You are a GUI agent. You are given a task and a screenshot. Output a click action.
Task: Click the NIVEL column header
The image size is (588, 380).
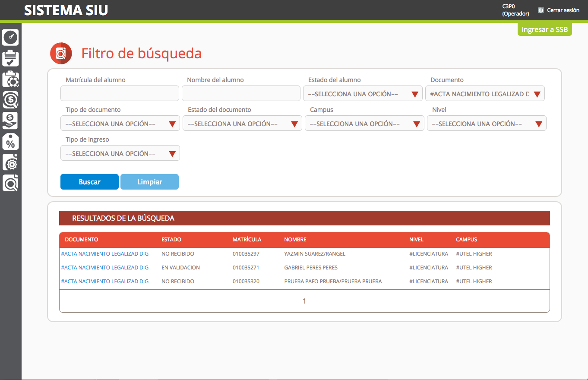click(417, 239)
